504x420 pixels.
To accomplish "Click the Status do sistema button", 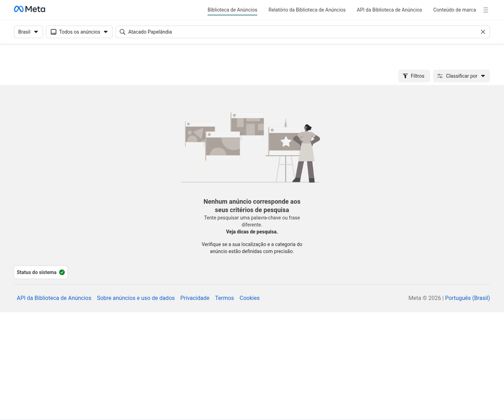I will click(41, 272).
